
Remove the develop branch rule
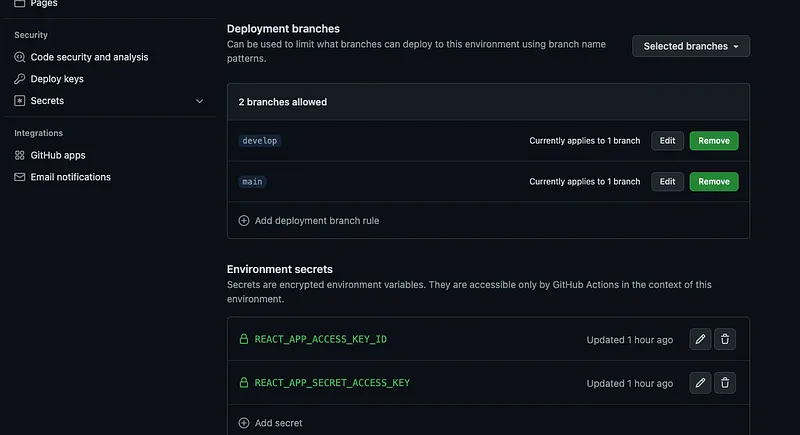714,141
